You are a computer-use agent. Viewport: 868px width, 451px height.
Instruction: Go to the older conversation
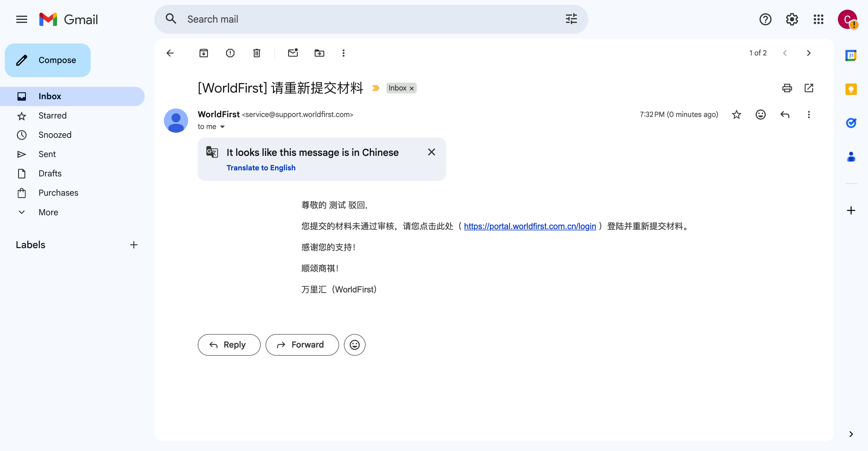tap(808, 53)
